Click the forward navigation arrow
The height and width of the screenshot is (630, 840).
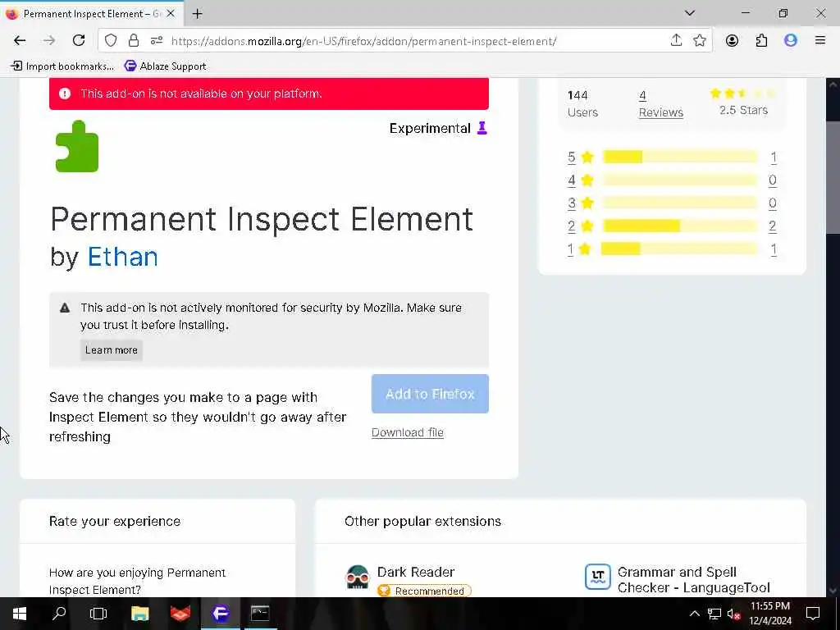49,41
